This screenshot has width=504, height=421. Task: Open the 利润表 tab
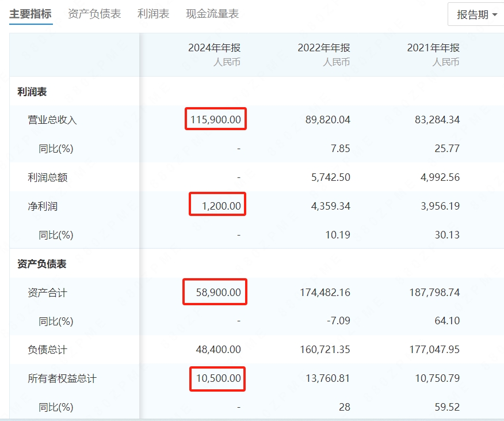(x=153, y=14)
